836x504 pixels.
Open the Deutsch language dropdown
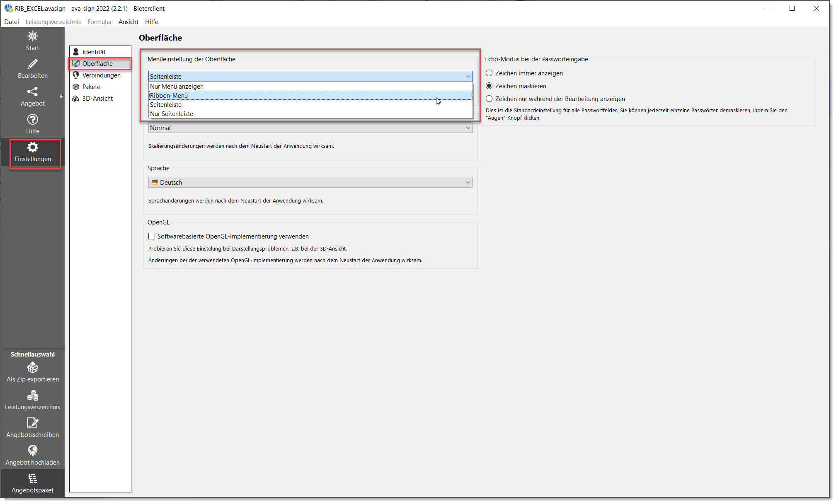(x=310, y=182)
